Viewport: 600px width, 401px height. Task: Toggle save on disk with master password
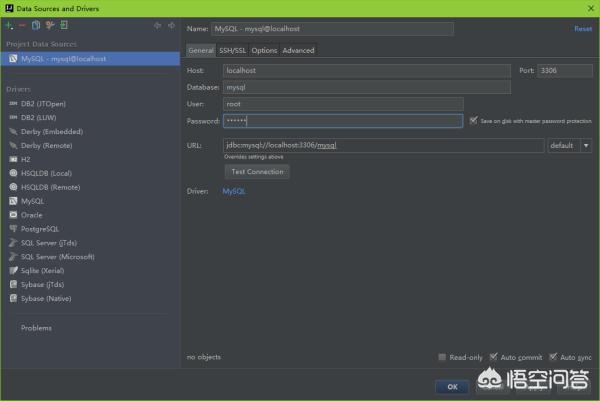tap(473, 121)
